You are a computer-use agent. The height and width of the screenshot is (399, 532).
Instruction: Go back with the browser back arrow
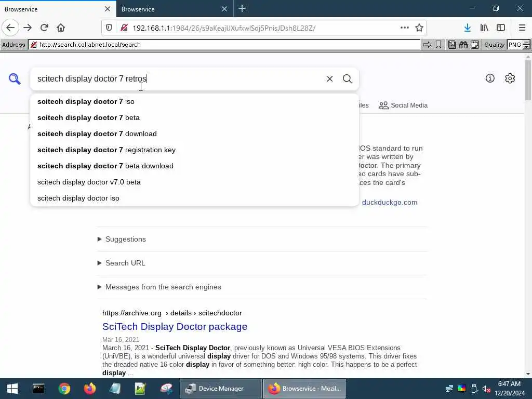[10, 28]
